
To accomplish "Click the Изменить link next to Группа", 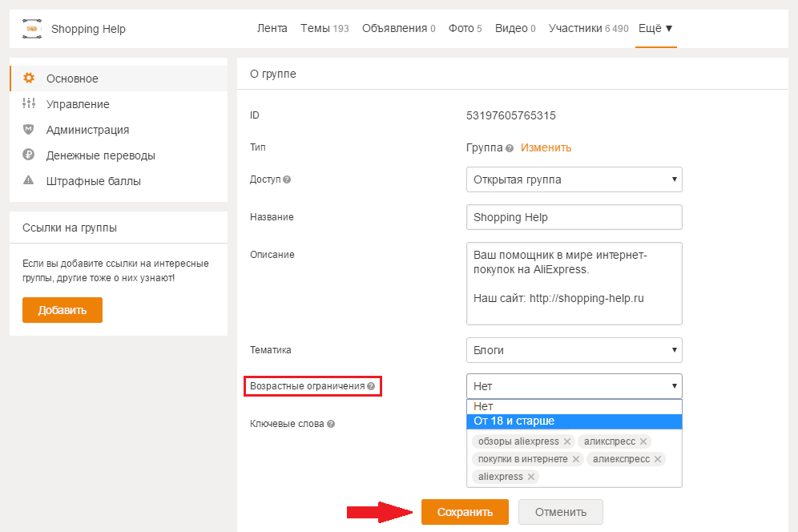I will click(x=546, y=147).
